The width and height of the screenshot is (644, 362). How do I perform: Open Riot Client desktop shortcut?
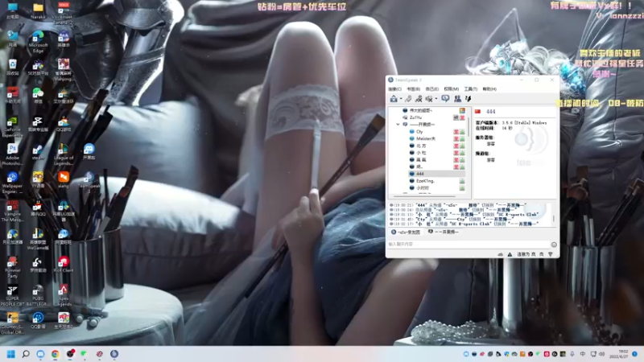pos(64,265)
